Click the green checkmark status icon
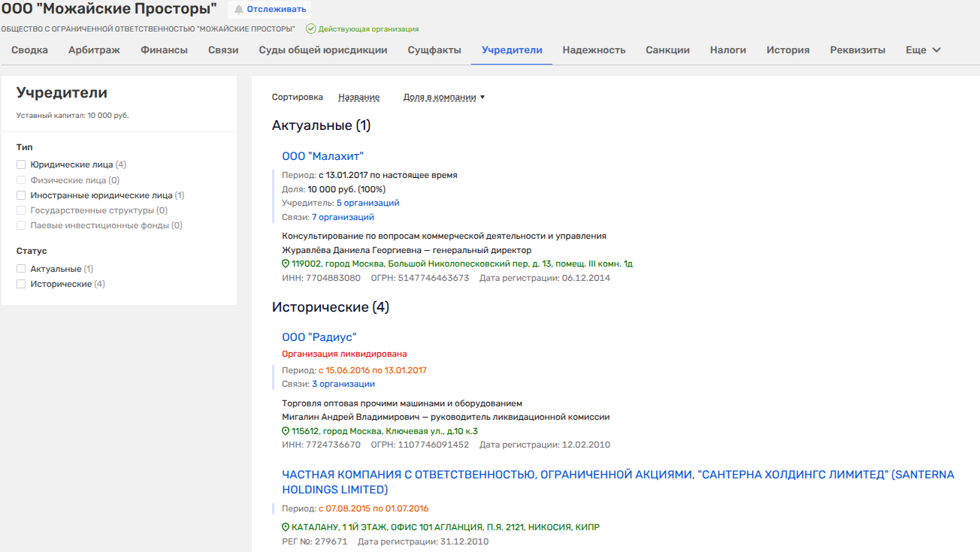 tap(310, 29)
